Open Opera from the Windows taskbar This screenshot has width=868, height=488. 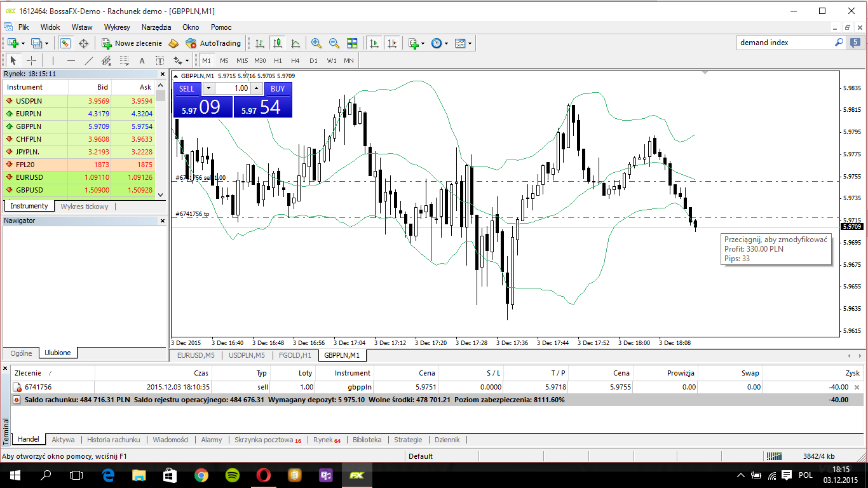tap(263, 475)
